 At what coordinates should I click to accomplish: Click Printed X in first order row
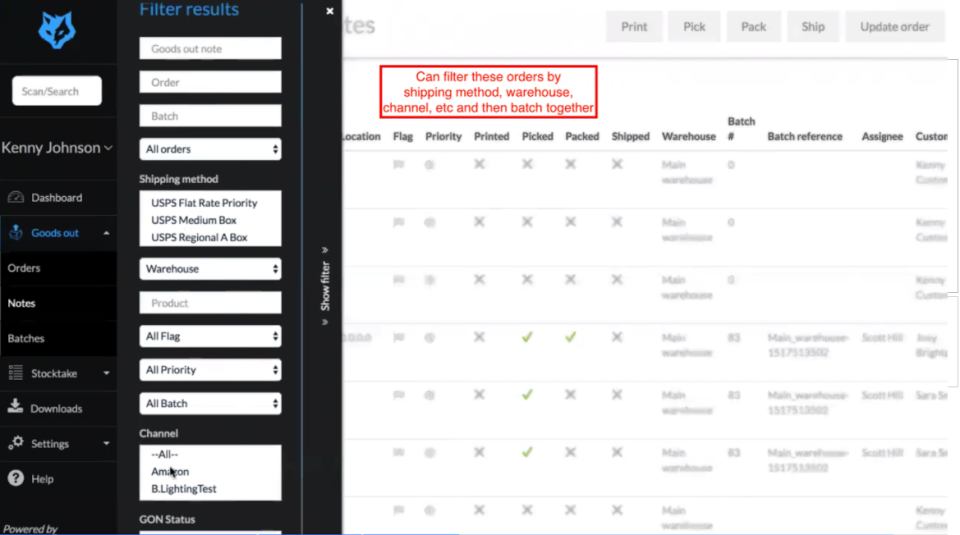click(x=479, y=164)
